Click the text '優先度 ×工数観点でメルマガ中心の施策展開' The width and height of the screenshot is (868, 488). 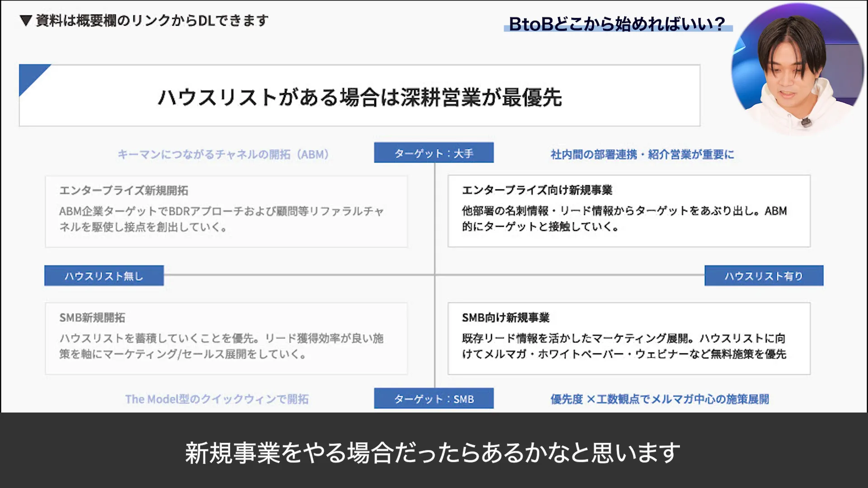click(660, 399)
